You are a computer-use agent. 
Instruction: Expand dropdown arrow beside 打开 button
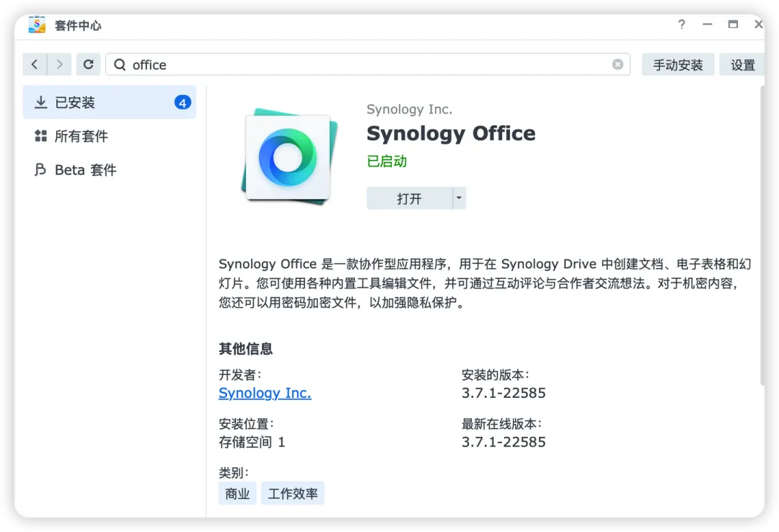click(459, 199)
